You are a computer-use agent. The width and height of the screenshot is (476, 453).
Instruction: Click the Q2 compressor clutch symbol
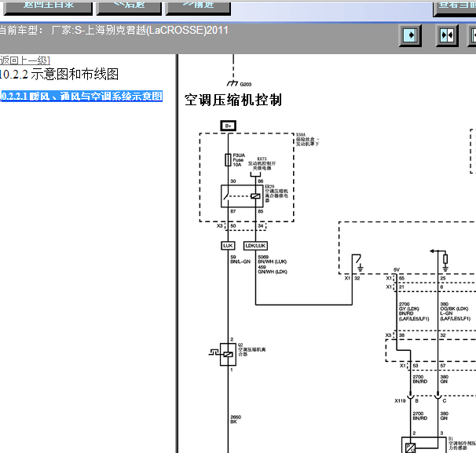228,354
